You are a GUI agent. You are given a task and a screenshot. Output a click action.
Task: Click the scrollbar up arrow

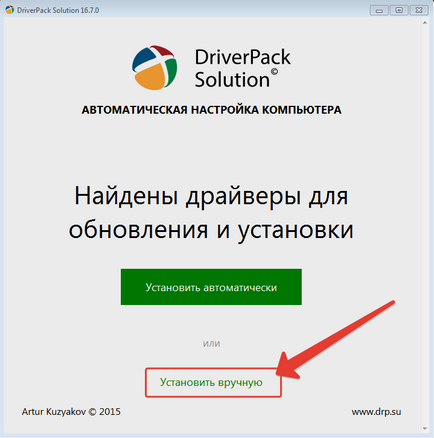pyautogui.click(x=425, y=23)
